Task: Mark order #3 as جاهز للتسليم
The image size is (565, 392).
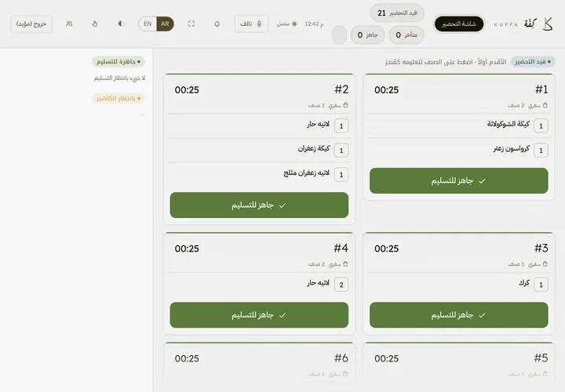Action: [459, 315]
